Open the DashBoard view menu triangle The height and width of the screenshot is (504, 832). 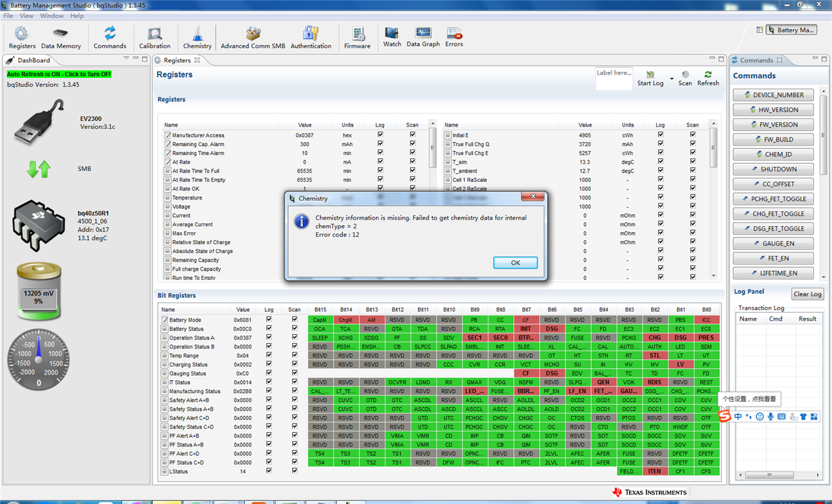coord(126,59)
